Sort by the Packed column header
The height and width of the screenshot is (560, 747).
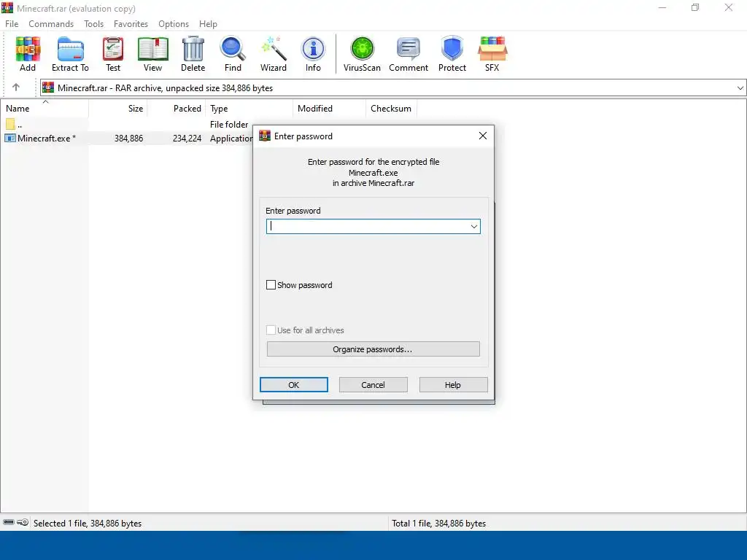[177, 108]
